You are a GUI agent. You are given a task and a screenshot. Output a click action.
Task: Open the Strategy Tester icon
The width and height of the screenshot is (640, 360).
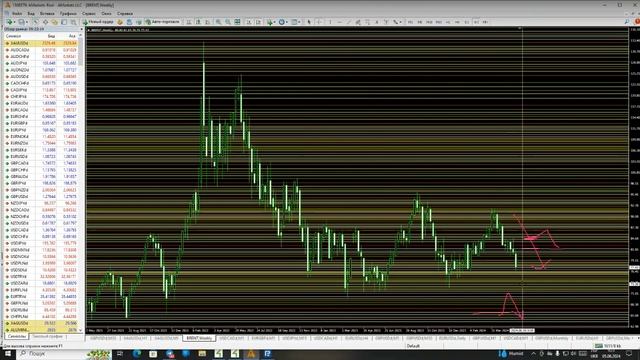tap(73, 22)
